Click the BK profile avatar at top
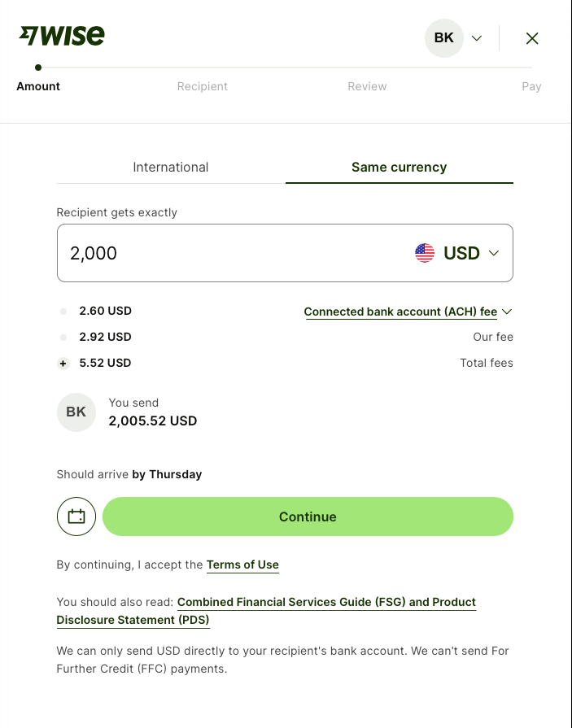The height and width of the screenshot is (728, 572). (x=444, y=38)
